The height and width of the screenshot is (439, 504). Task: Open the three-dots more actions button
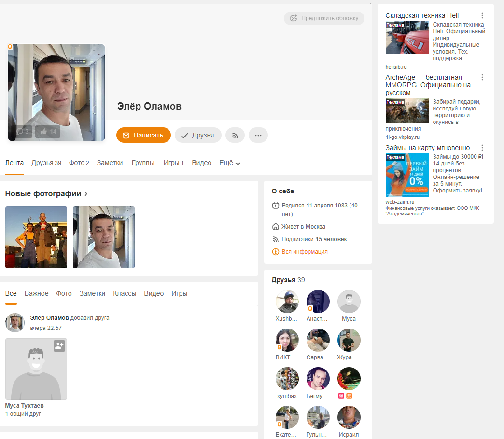pyautogui.click(x=258, y=136)
